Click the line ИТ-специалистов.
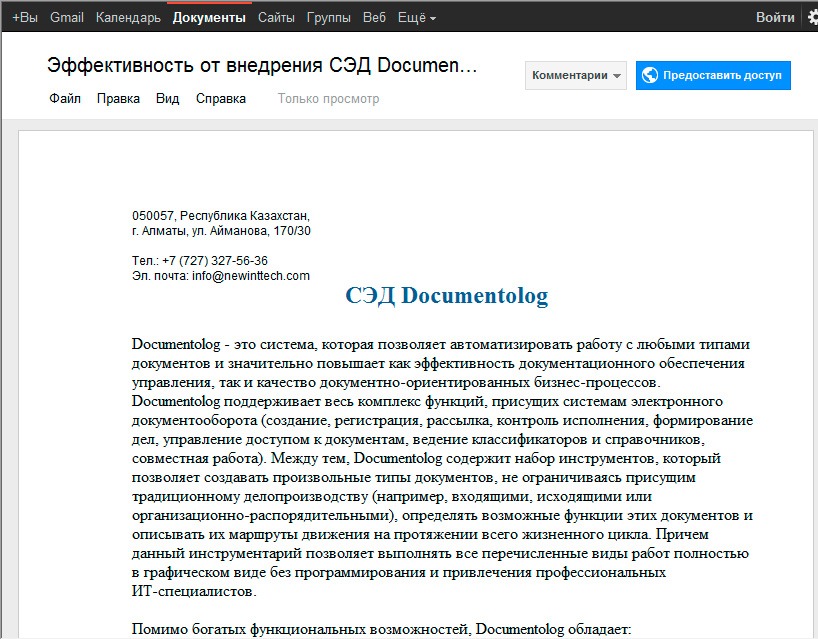The image size is (818, 639). pyautogui.click(x=194, y=591)
